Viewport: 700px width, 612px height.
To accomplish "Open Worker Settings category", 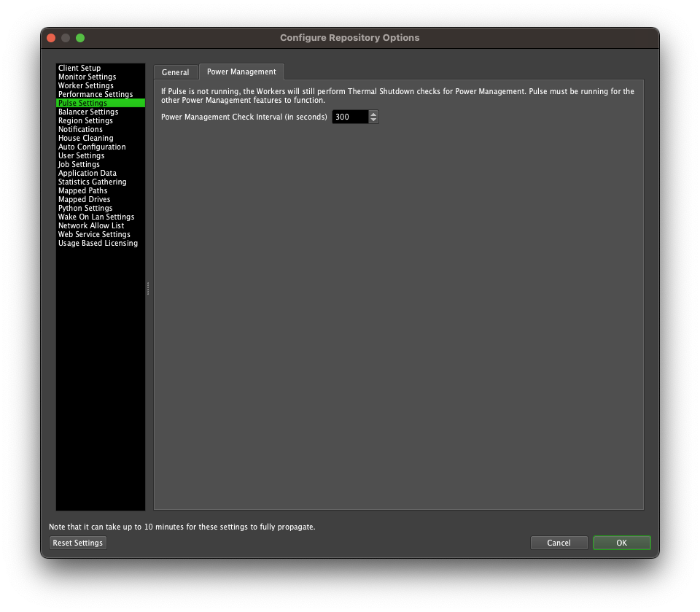I will [x=101, y=85].
